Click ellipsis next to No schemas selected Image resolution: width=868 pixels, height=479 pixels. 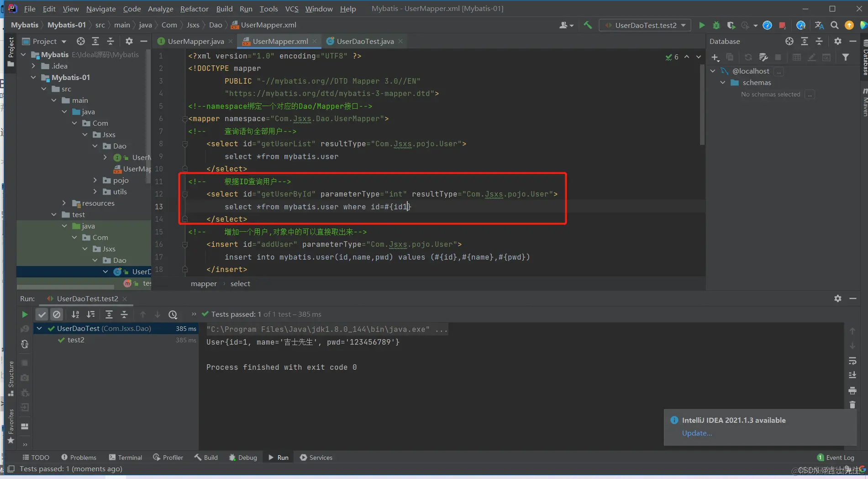pyautogui.click(x=810, y=95)
